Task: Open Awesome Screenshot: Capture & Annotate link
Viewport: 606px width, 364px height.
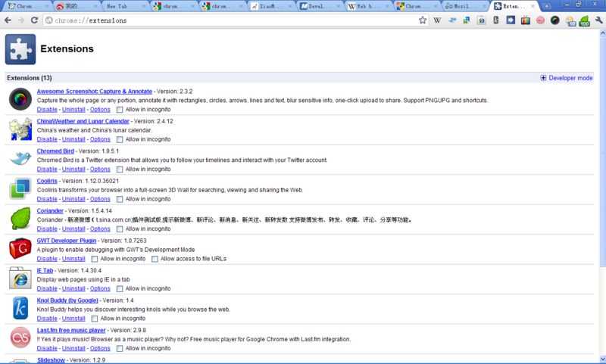Action: 94,92
